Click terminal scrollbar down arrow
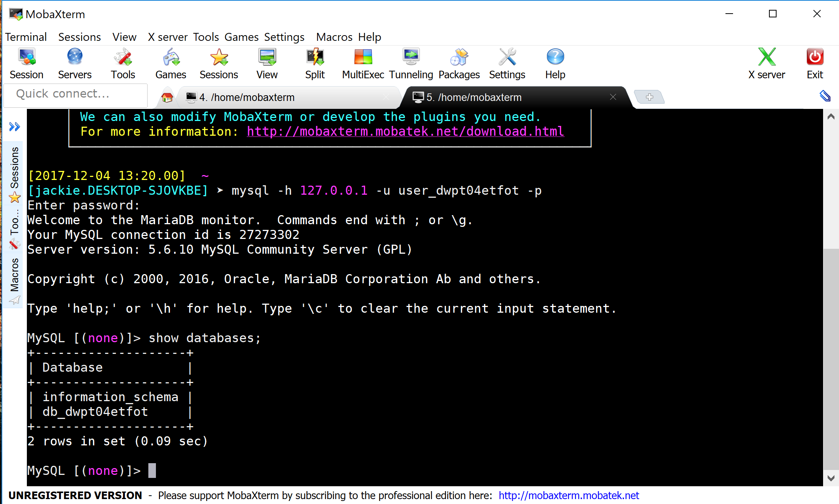 tap(831, 478)
